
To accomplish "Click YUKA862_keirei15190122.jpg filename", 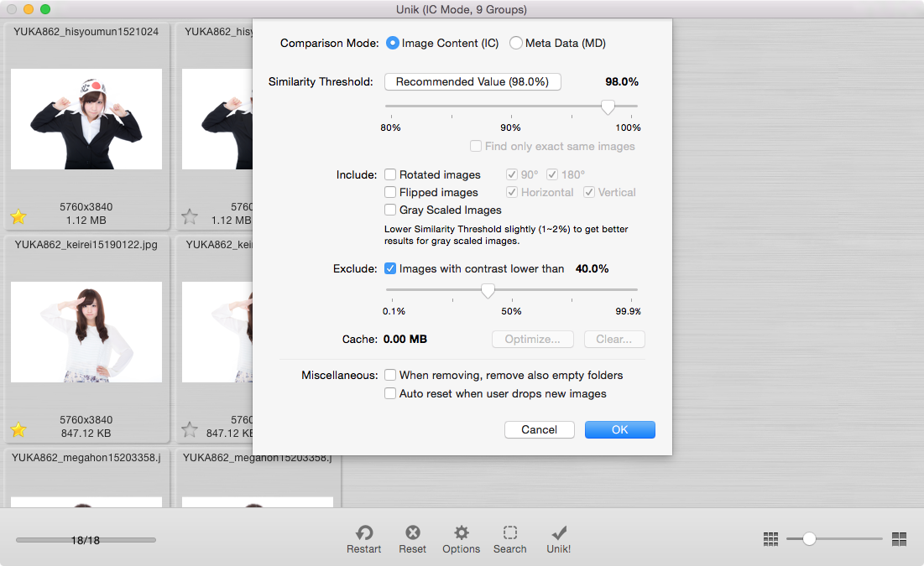I will 86,244.
